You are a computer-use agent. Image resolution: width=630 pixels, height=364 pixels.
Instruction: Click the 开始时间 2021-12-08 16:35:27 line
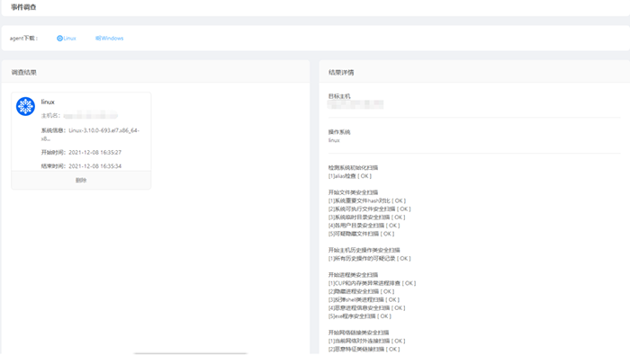tap(82, 153)
